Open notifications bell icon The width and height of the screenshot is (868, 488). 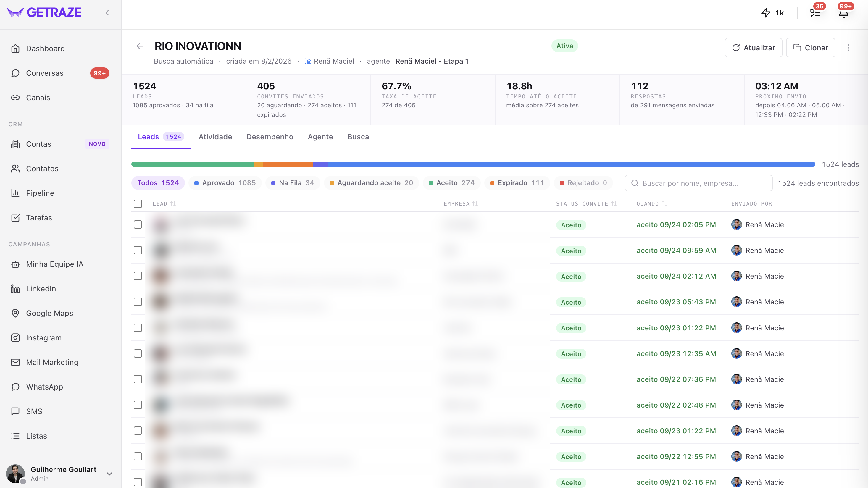pos(843,13)
